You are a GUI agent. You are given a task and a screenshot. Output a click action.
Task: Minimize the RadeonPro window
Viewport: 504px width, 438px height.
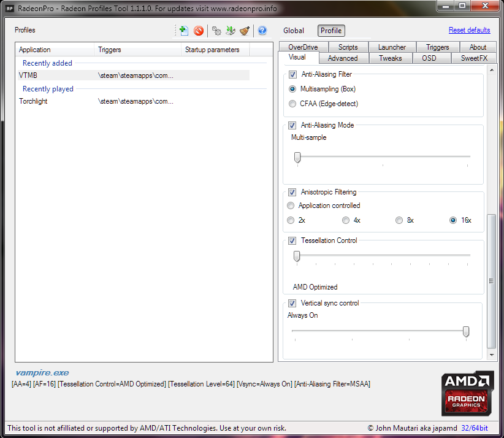[x=446, y=6]
